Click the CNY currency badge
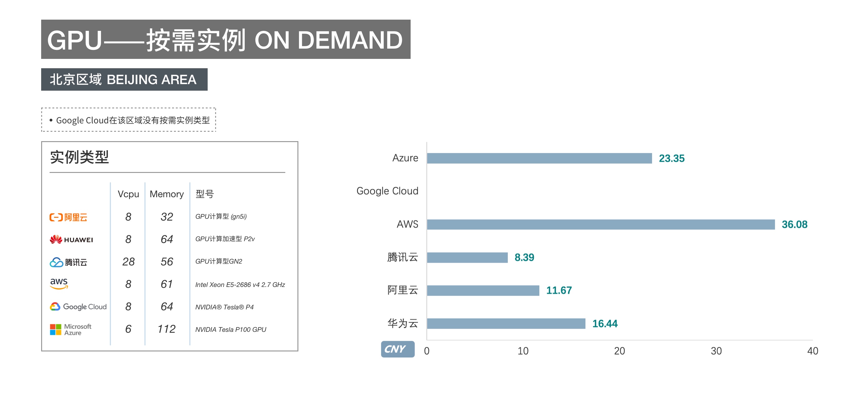Image resolution: width=868 pixels, height=415 pixels. 397,349
